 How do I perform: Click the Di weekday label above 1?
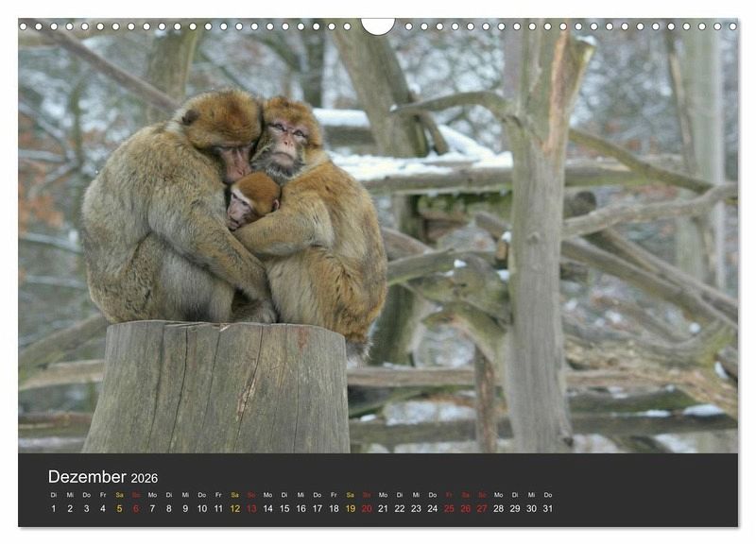54,495
